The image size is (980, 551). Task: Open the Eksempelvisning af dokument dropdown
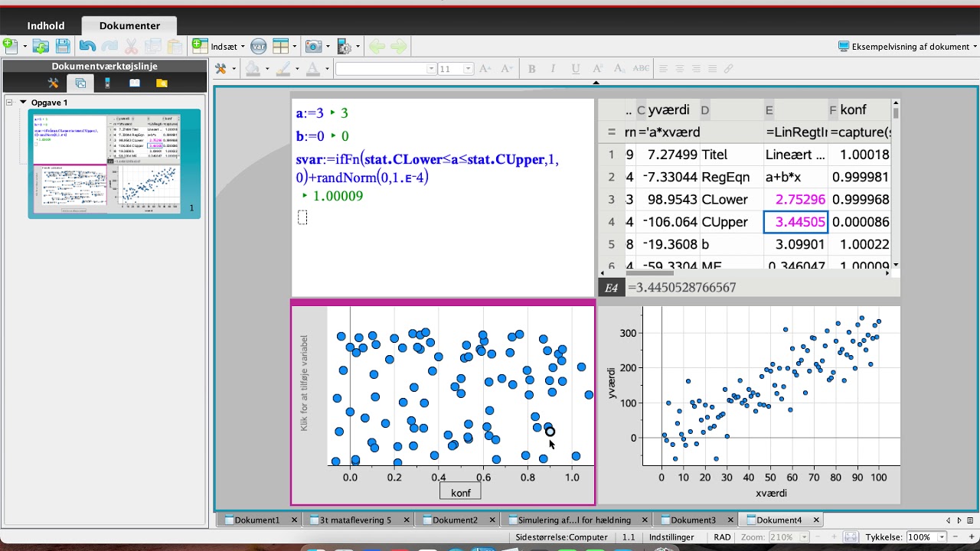pos(908,46)
